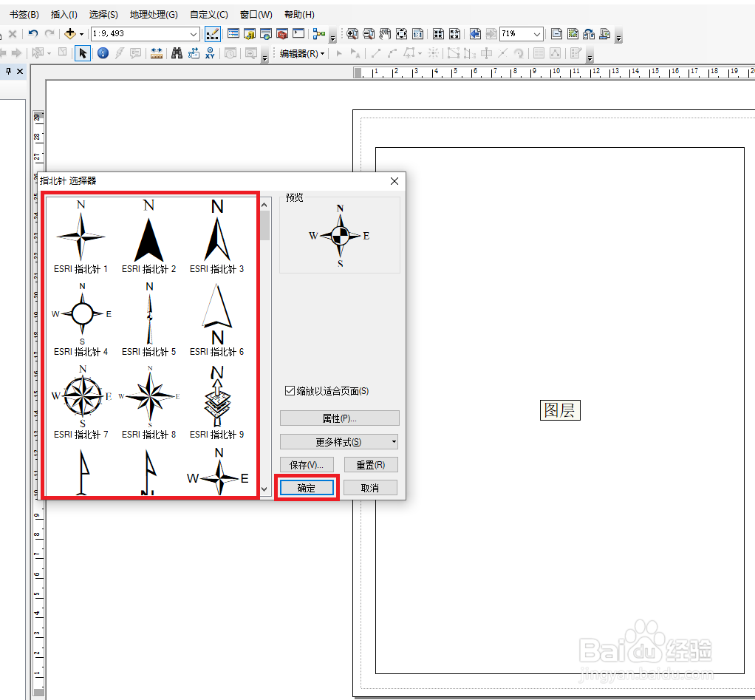Open the Table of Contents window icon

pyautogui.click(x=233, y=34)
